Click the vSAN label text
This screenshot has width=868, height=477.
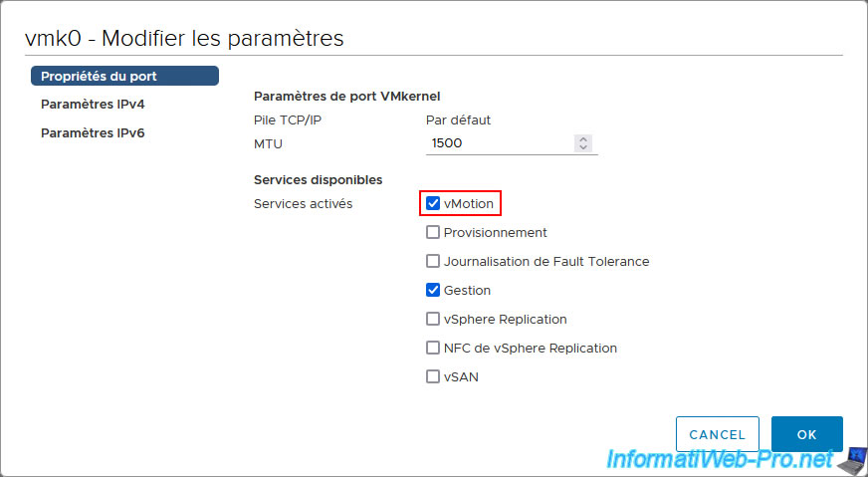(x=461, y=376)
